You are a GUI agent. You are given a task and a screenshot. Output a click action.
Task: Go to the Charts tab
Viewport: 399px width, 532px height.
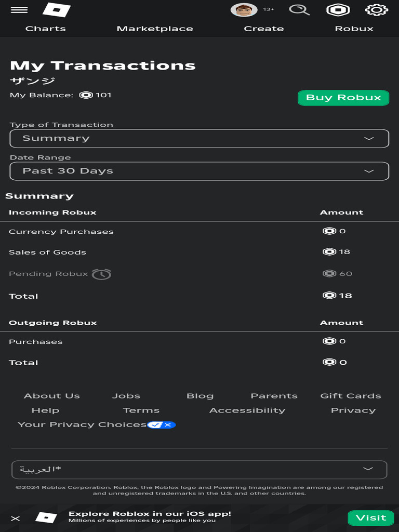pos(46,29)
